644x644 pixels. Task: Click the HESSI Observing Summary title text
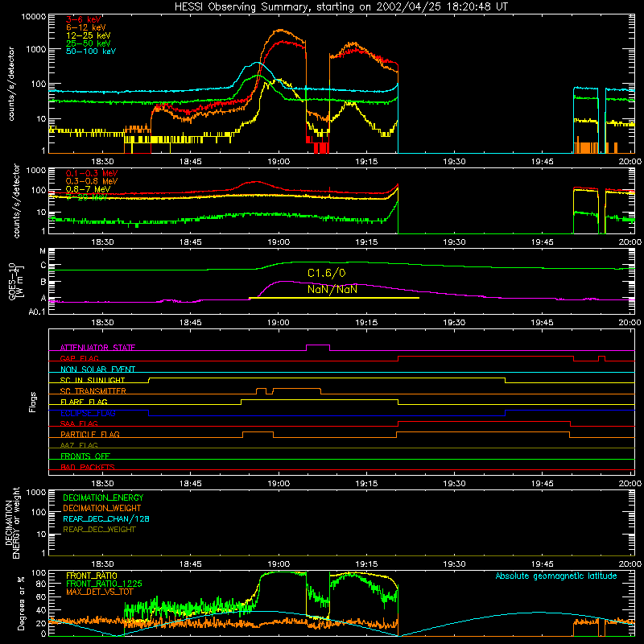pyautogui.click(x=341, y=6)
